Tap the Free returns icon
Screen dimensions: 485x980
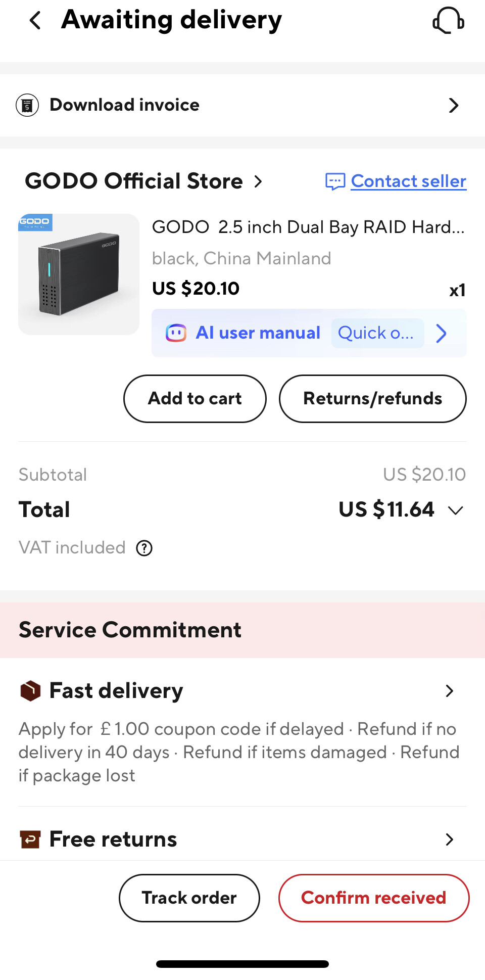click(x=30, y=839)
